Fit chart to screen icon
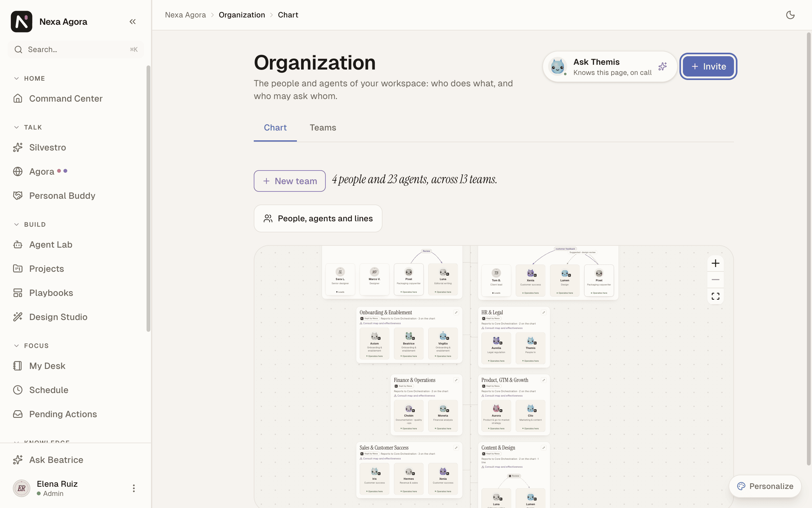Image resolution: width=812 pixels, height=508 pixels. (715, 296)
